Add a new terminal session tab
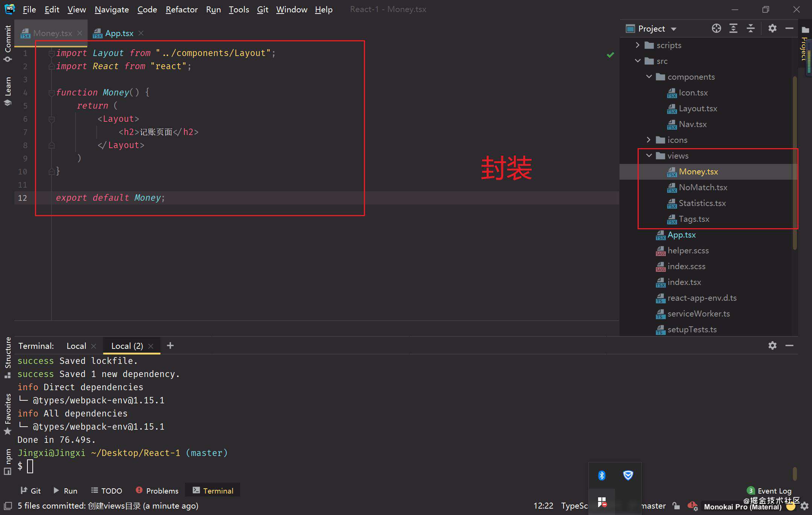The height and width of the screenshot is (515, 812). 170,345
